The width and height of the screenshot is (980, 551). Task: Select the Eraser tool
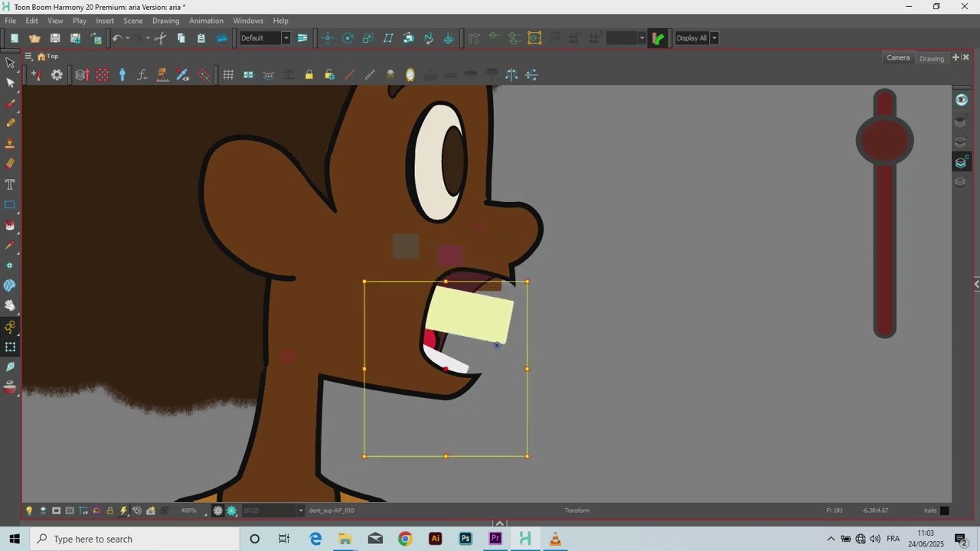pos(10,164)
